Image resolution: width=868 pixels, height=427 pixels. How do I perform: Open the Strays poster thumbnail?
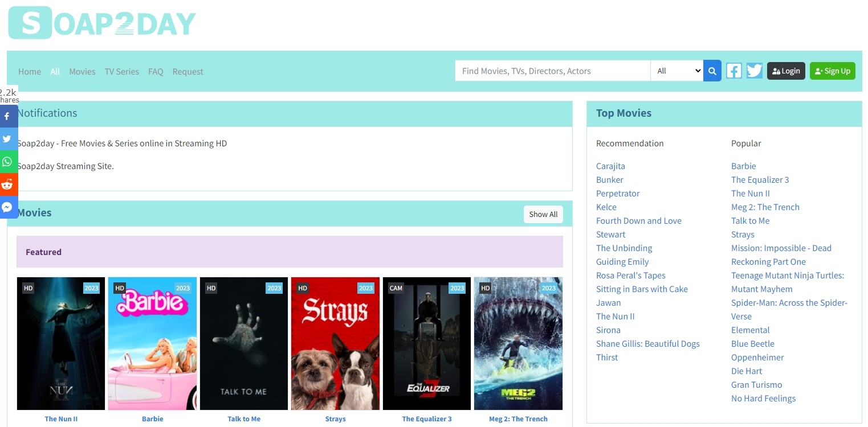click(335, 343)
